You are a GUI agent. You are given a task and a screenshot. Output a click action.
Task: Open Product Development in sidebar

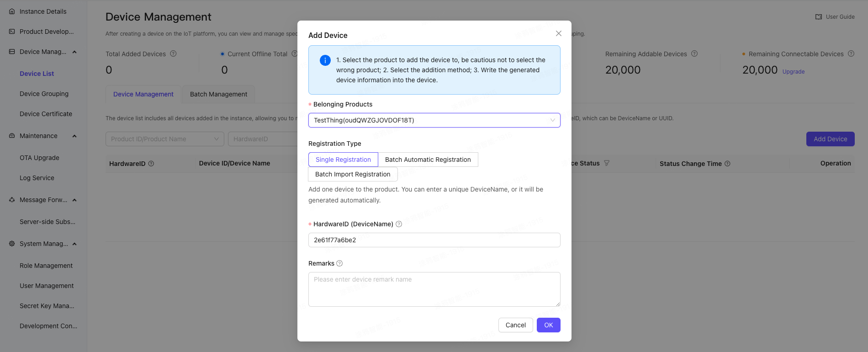pyautogui.click(x=47, y=32)
